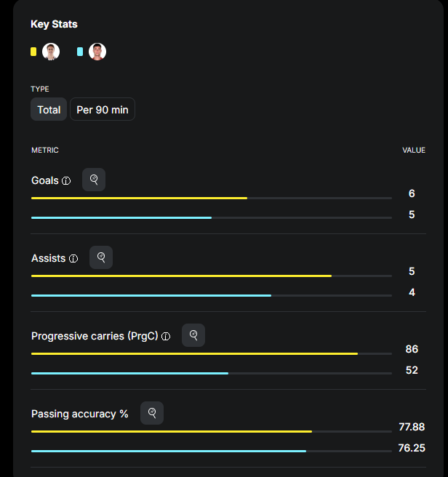Click the Passing accuracy % label

(80, 414)
